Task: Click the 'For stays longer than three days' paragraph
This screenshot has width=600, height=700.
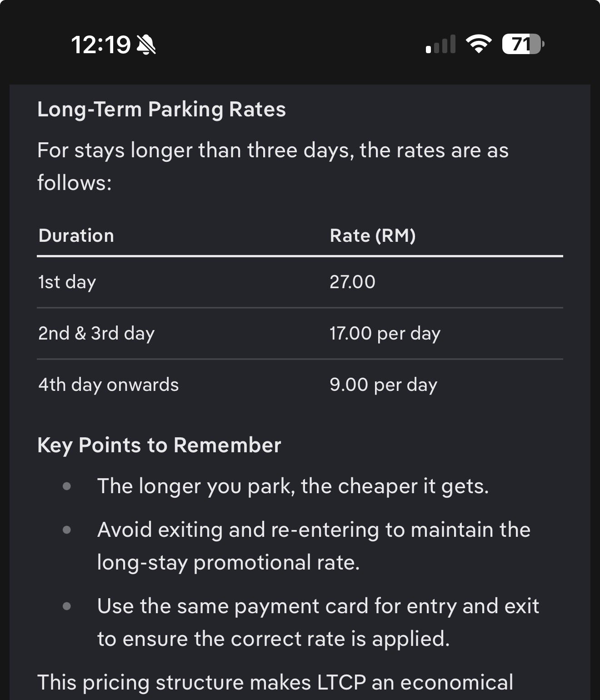Action: click(273, 166)
